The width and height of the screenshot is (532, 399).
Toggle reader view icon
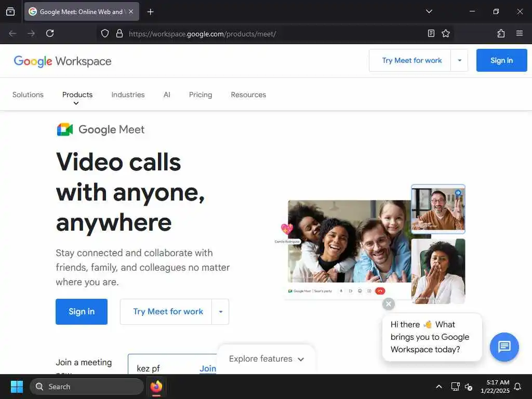point(431,33)
